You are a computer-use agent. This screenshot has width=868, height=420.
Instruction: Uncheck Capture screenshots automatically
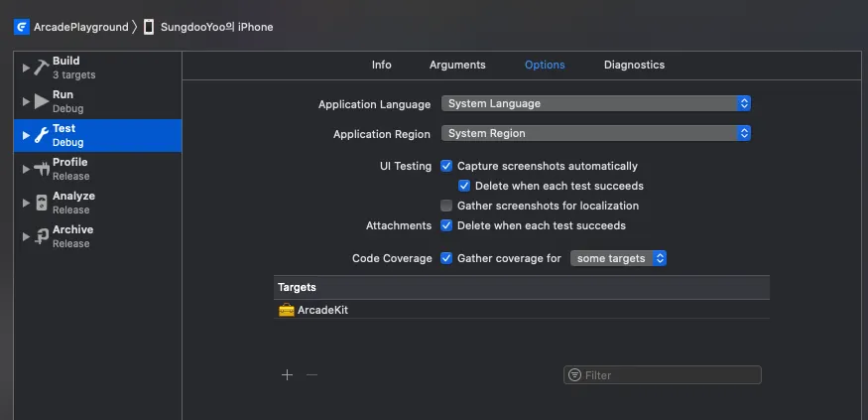[x=446, y=166]
